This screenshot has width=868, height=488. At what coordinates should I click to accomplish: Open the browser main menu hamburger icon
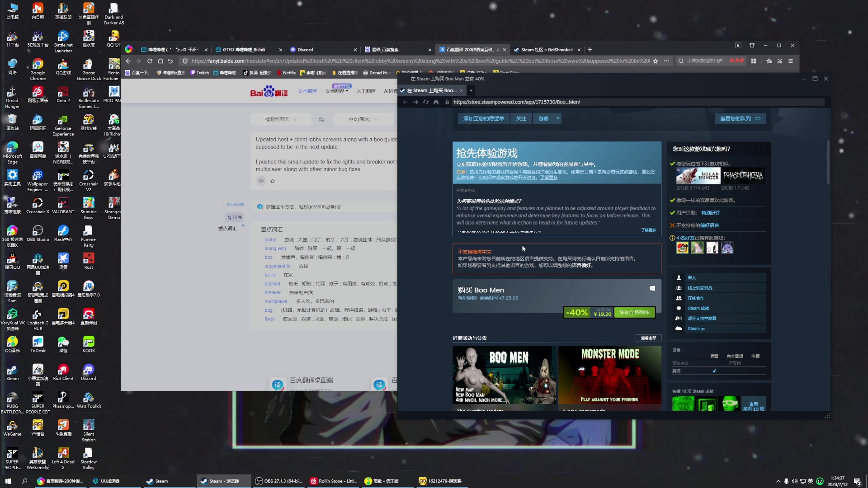791,61
